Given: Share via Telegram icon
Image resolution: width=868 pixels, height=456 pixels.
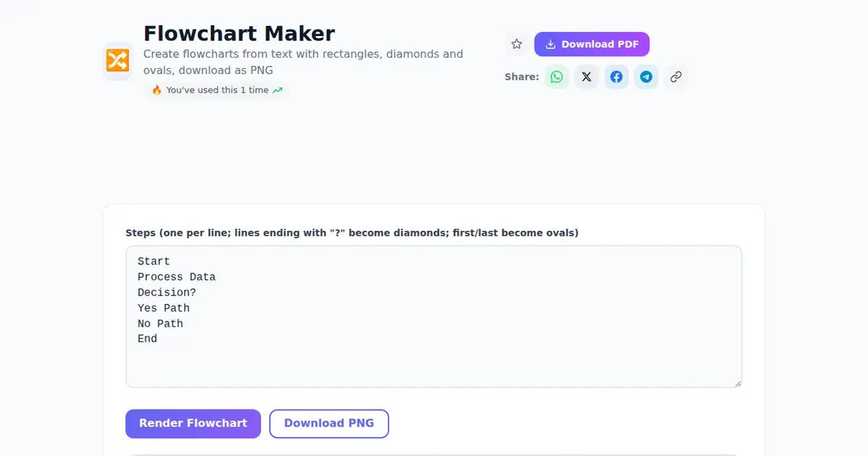Looking at the screenshot, I should [x=646, y=77].
